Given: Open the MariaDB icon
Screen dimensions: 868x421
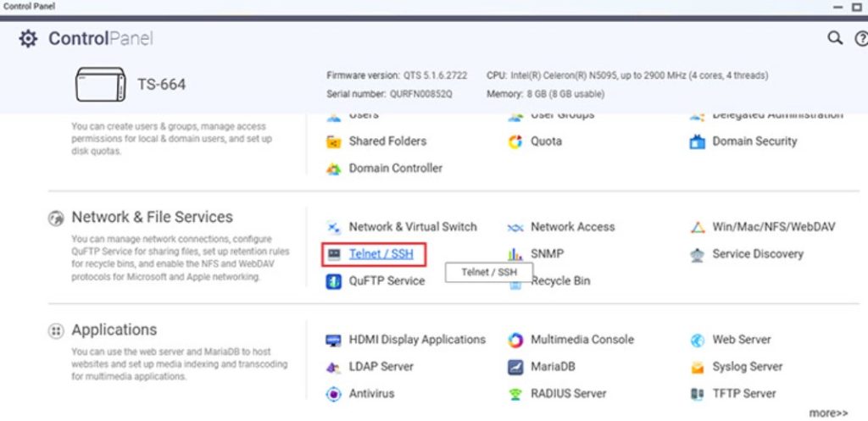Looking at the screenshot, I should 515,368.
